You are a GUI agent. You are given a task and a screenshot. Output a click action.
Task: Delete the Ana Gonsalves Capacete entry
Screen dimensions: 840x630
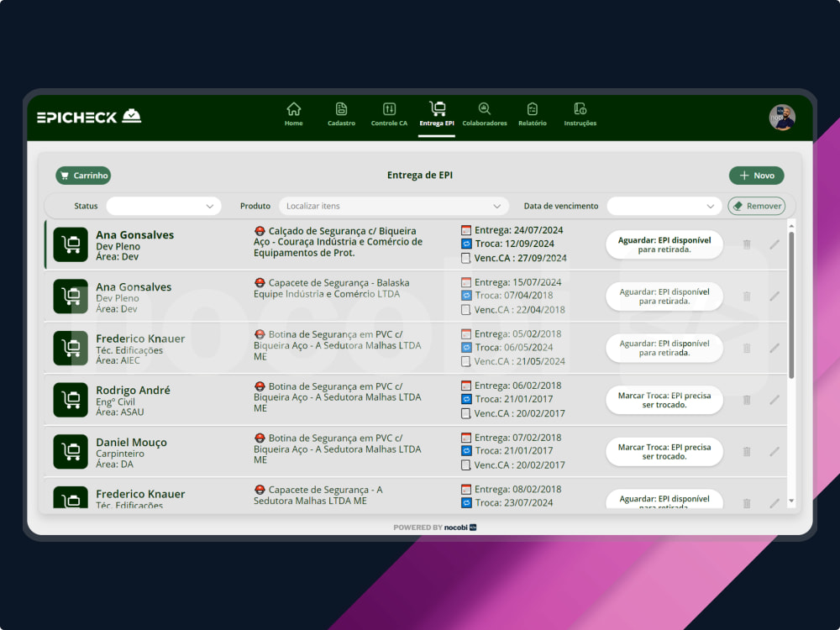747,297
